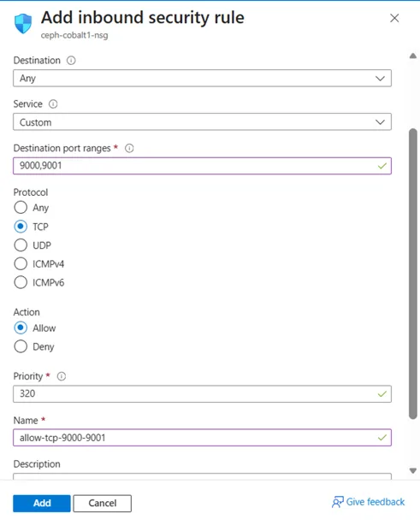420x531 pixels.
Task: Click the ceph-cobalt1-nsg subtitle text
Action: pos(74,35)
